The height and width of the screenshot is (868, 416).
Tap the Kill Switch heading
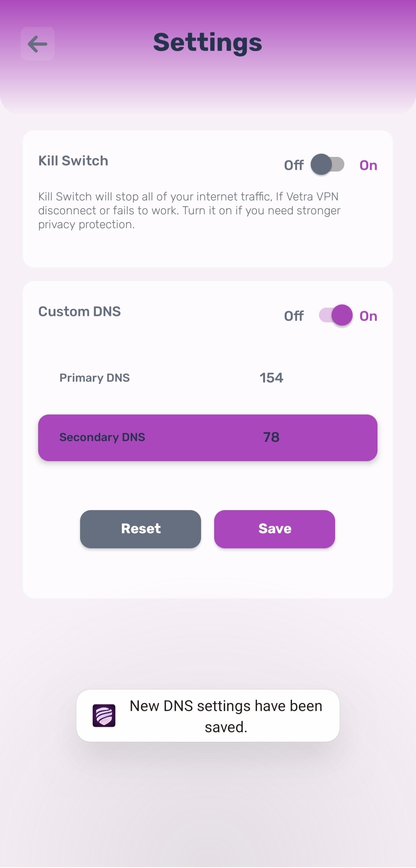pyautogui.click(x=73, y=161)
